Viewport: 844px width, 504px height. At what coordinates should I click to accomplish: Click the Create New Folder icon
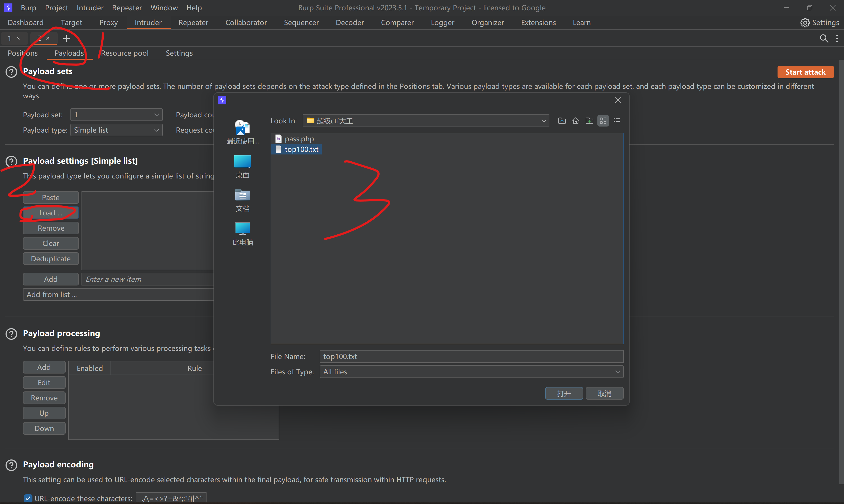(589, 120)
